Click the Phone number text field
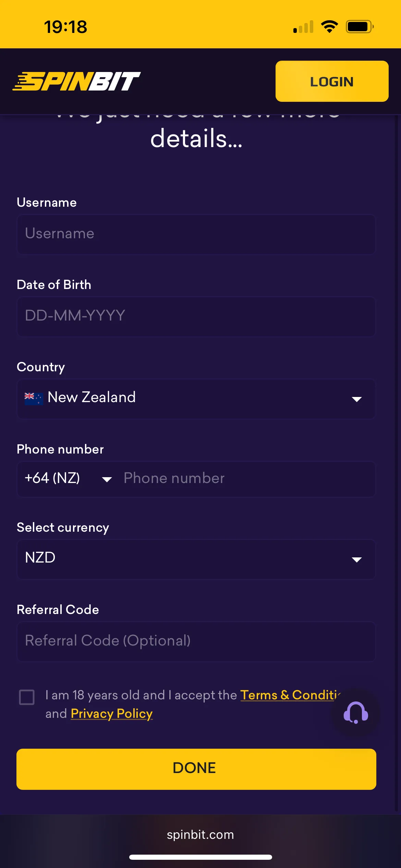Screen dimensions: 401x868 click(x=247, y=479)
